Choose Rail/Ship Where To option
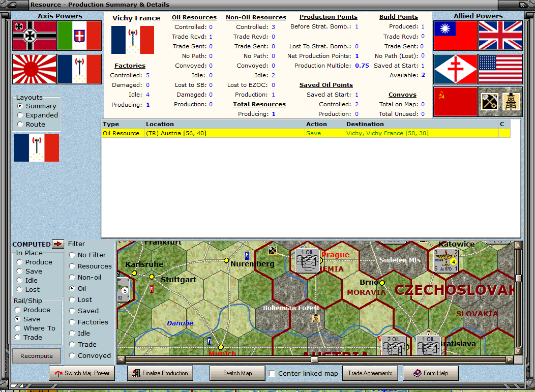Image resolution: width=535 pixels, height=392 pixels. [x=17, y=328]
